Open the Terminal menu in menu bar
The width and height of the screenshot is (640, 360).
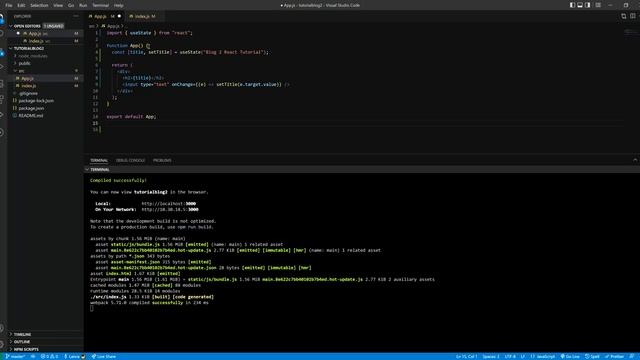[100, 5]
